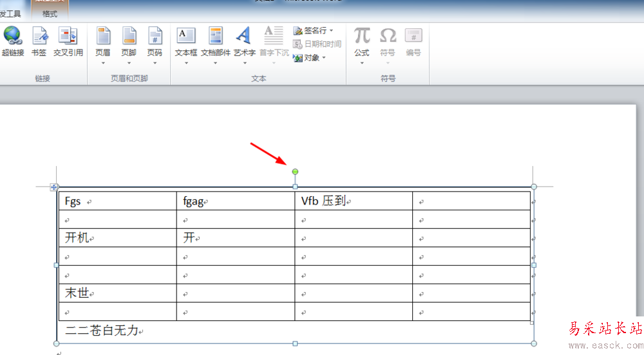The width and height of the screenshot is (644, 355).
Task: Click the cell with single 开
Action: 236,238
